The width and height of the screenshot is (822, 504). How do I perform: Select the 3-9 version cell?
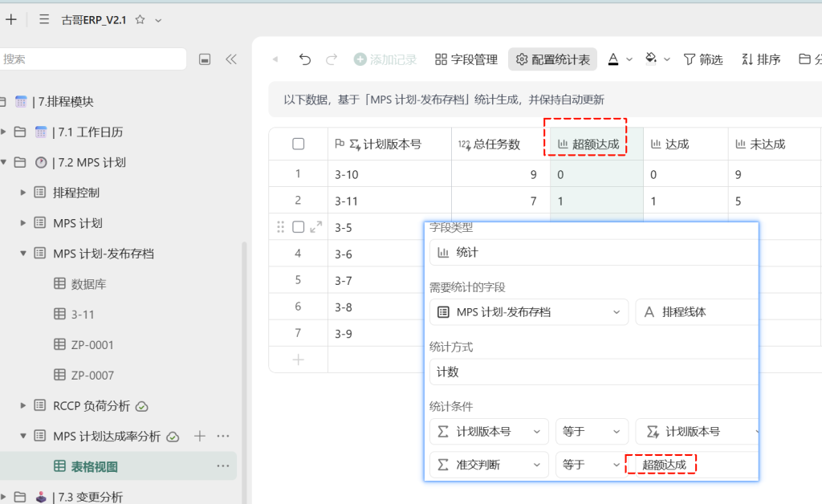coord(376,334)
